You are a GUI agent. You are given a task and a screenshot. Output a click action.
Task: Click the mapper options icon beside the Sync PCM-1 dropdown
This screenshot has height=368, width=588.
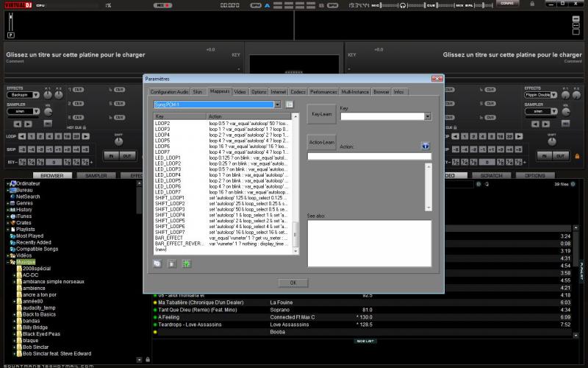coord(290,105)
